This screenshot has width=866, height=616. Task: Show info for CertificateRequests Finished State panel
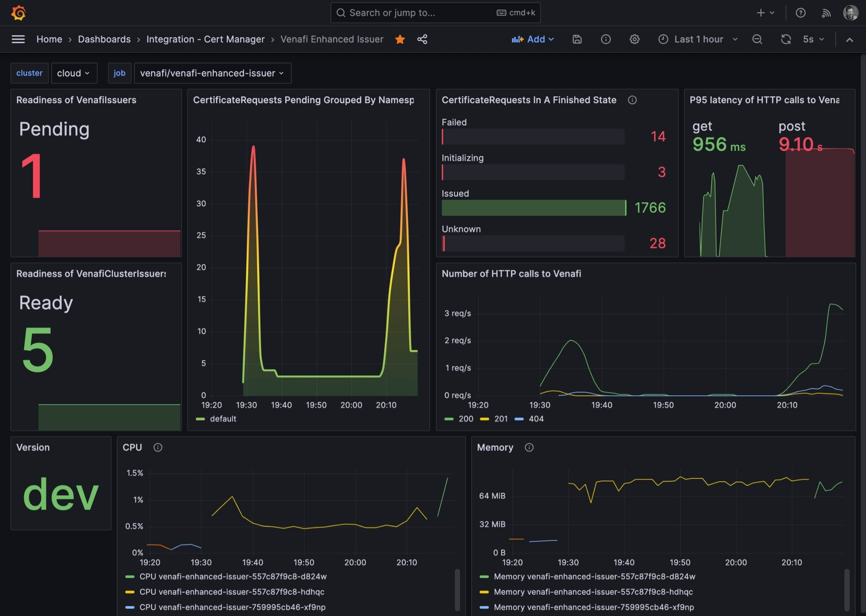632,100
